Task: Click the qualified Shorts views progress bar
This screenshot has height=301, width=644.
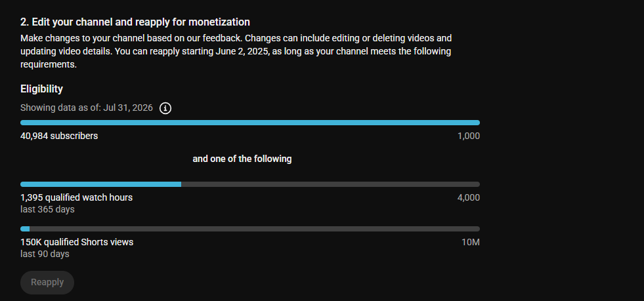Action: [250, 229]
